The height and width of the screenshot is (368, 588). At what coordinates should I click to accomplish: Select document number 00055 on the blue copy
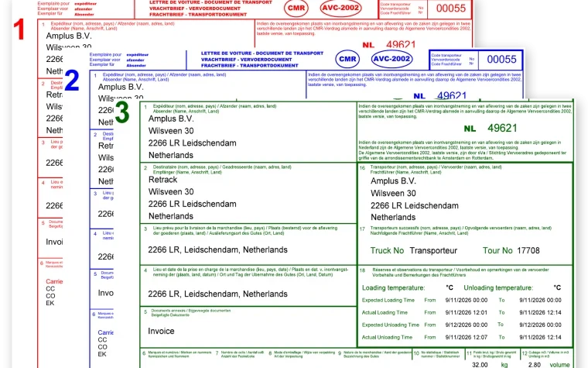pyautogui.click(x=502, y=60)
